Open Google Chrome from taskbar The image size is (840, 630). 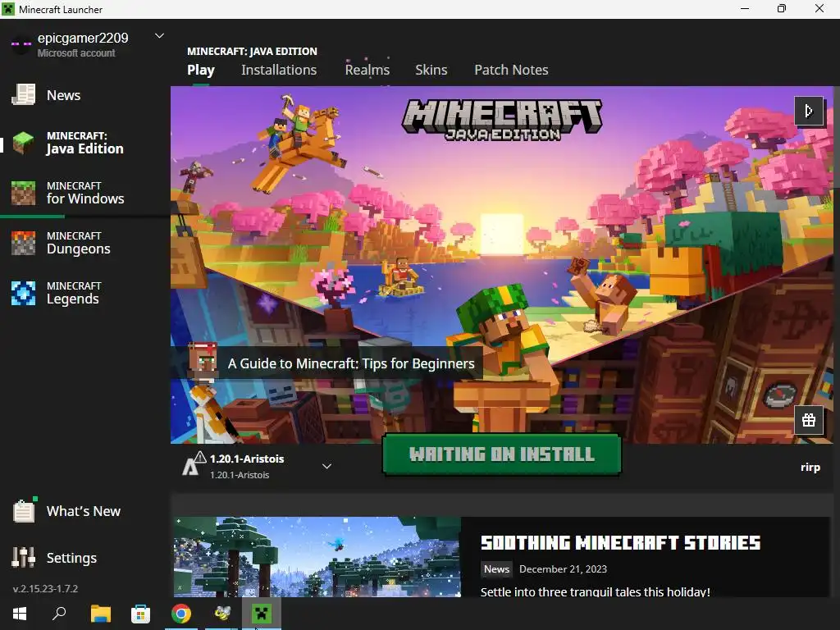181,614
